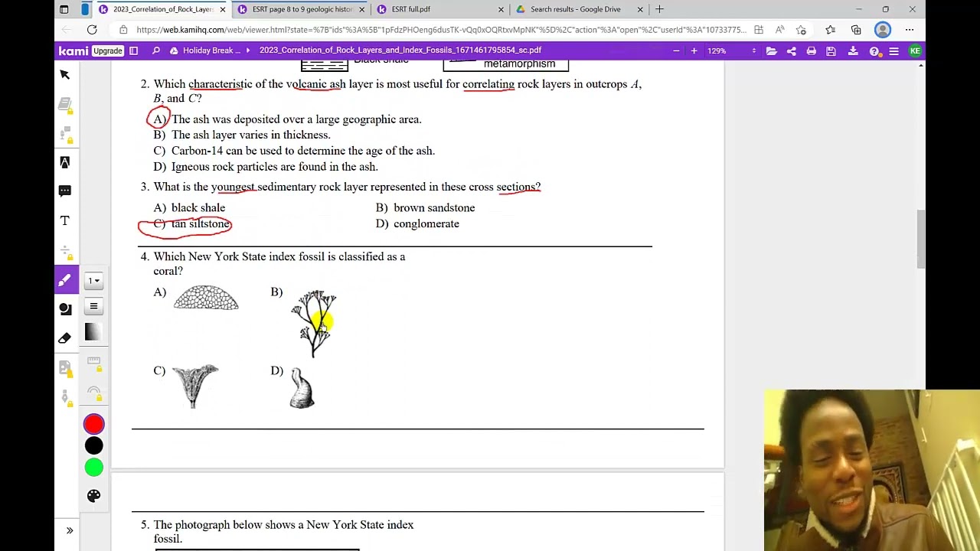Open the browser profile menu
Viewport: 980px width, 551px height.
coord(883,30)
